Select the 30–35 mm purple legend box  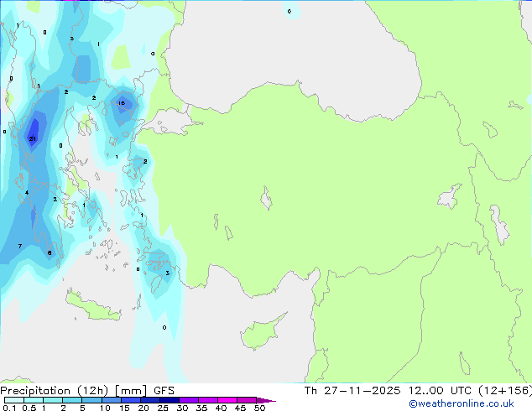[x=189, y=400]
